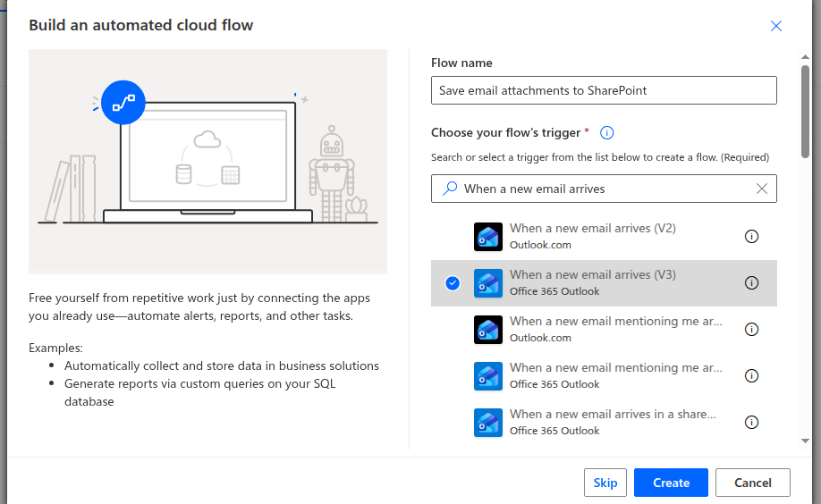Viewport: 821px width, 504px height.
Task: Click Office 365 icon for email mentioning me trigger
Action: (488, 376)
